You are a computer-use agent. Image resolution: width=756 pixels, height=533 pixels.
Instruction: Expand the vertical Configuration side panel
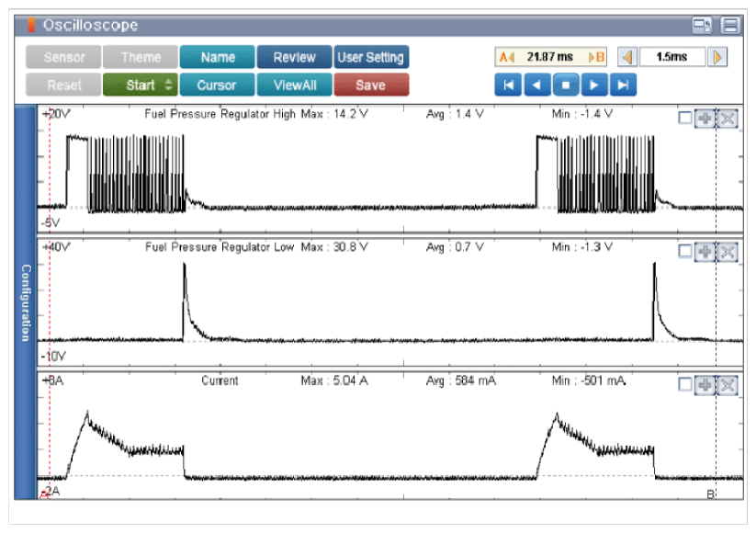coord(26,303)
